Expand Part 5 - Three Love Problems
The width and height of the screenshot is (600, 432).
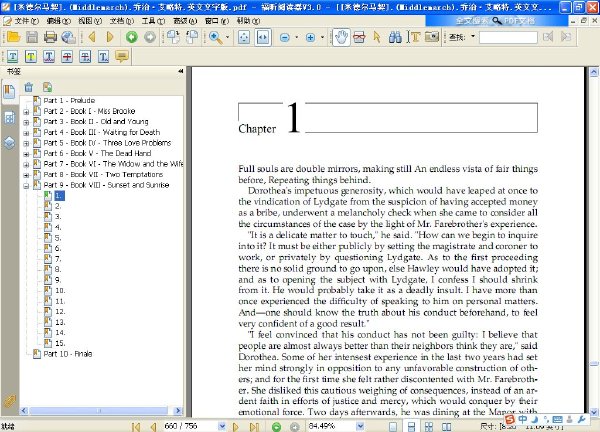[x=26, y=143]
